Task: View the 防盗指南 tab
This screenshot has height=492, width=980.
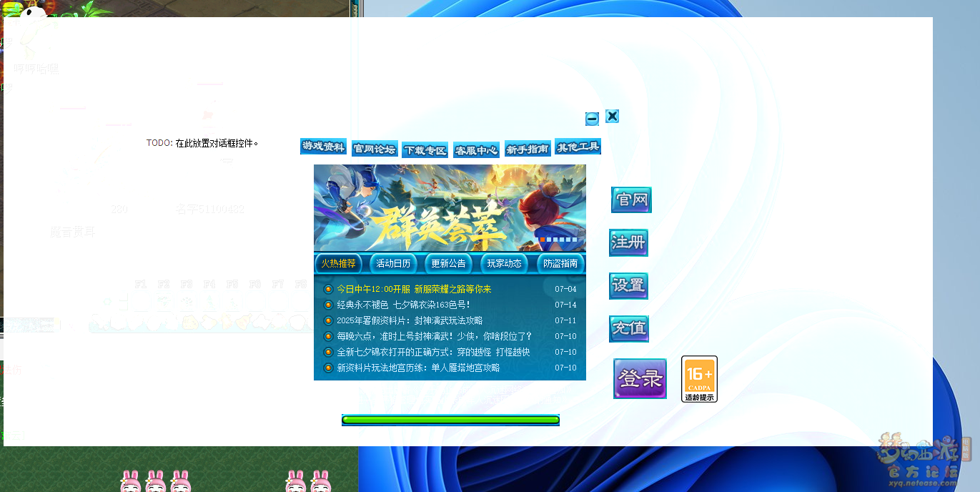Action: click(x=560, y=263)
